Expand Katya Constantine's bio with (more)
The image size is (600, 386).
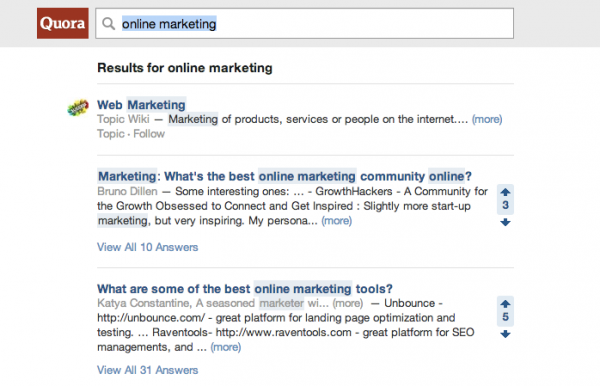point(347,303)
